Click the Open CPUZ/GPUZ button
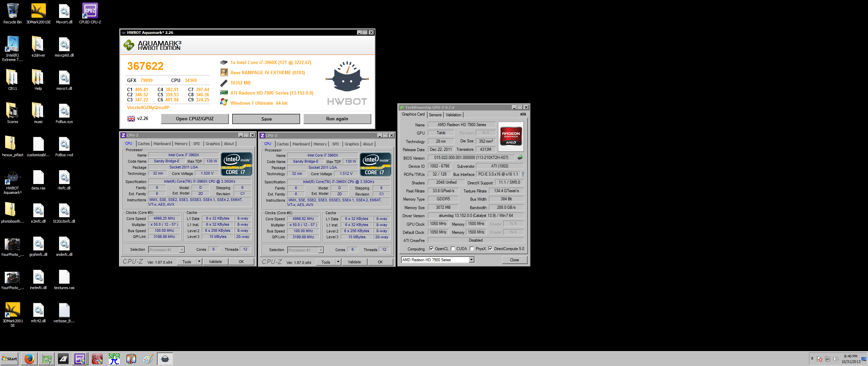 click(195, 119)
